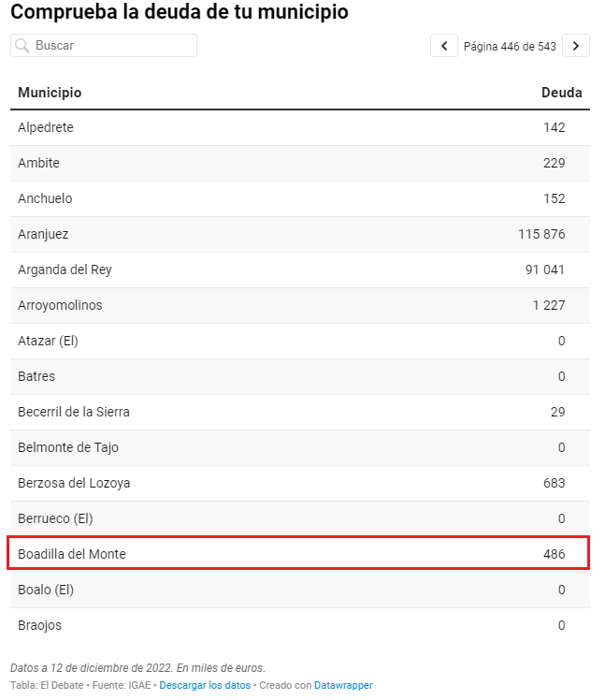
Task: Click the Becerril de la Sierra row
Action: coord(300,412)
